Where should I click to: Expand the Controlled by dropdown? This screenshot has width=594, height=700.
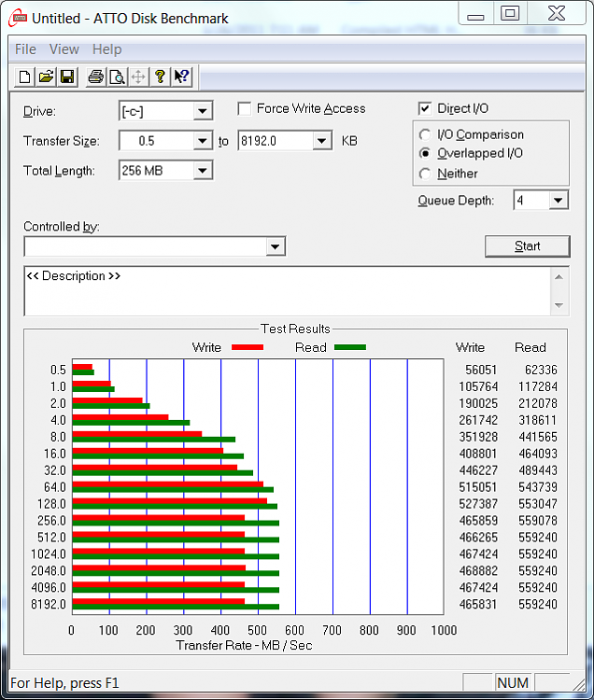[276, 246]
